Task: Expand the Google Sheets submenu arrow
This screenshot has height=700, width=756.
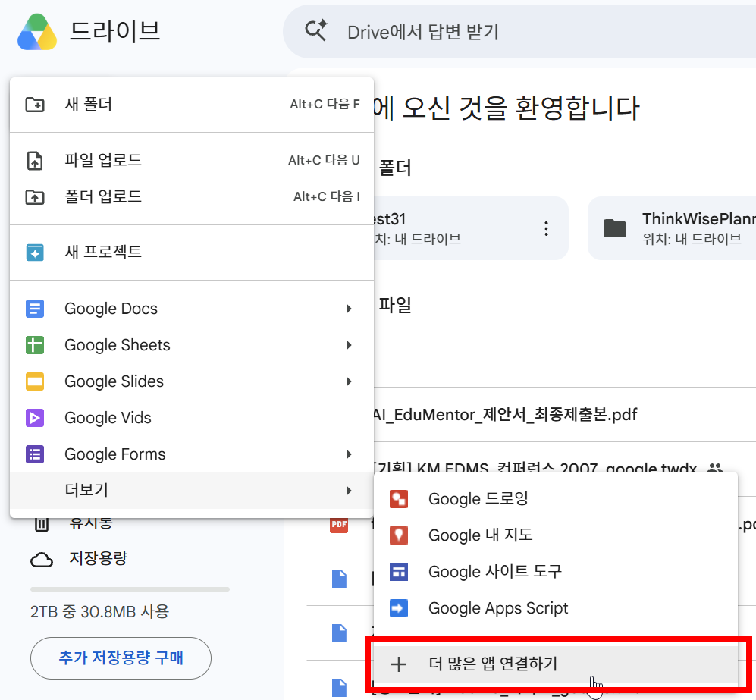Action: point(349,345)
